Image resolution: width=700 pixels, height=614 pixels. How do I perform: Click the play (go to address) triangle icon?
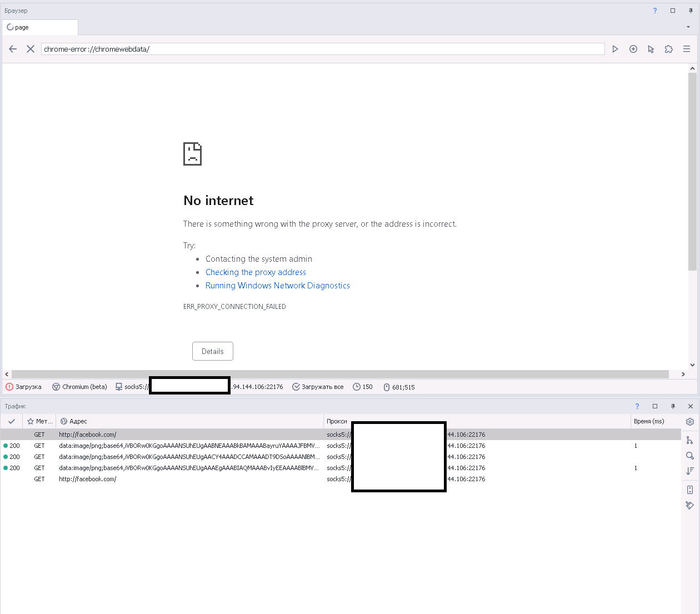[615, 49]
